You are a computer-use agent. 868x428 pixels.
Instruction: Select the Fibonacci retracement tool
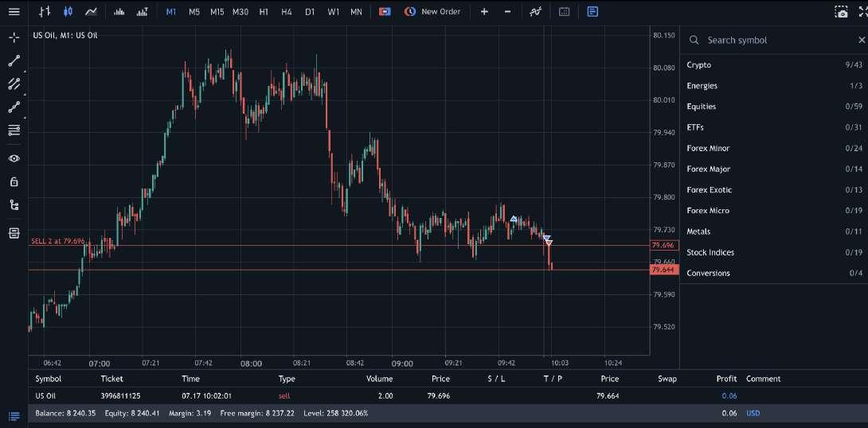click(x=14, y=130)
